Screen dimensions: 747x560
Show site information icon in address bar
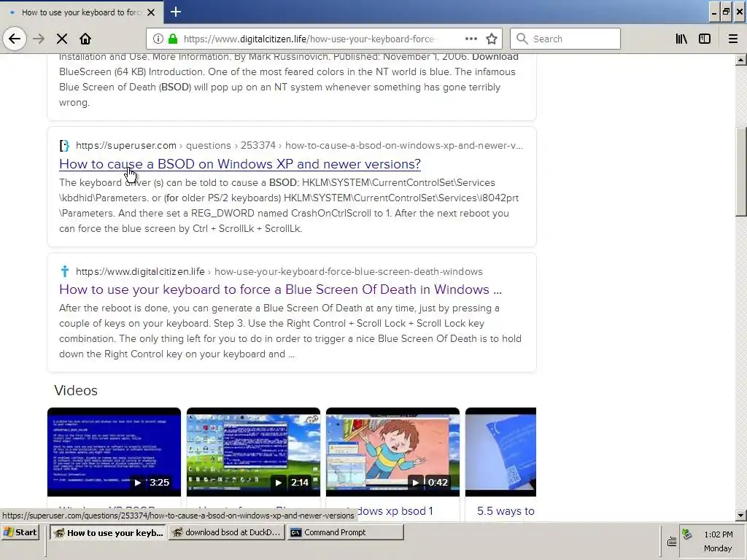[158, 39]
